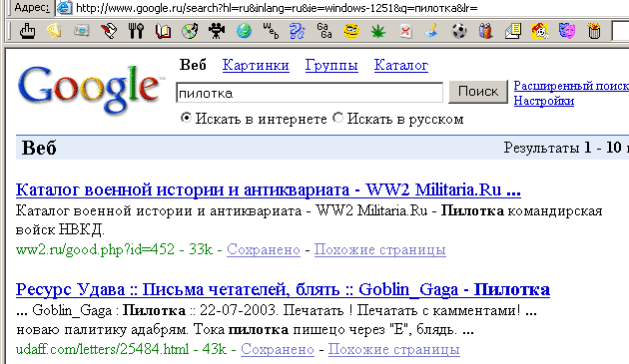Open the fork and knife toolbar icon
The width and height of the screenshot is (629, 364).
tap(136, 31)
